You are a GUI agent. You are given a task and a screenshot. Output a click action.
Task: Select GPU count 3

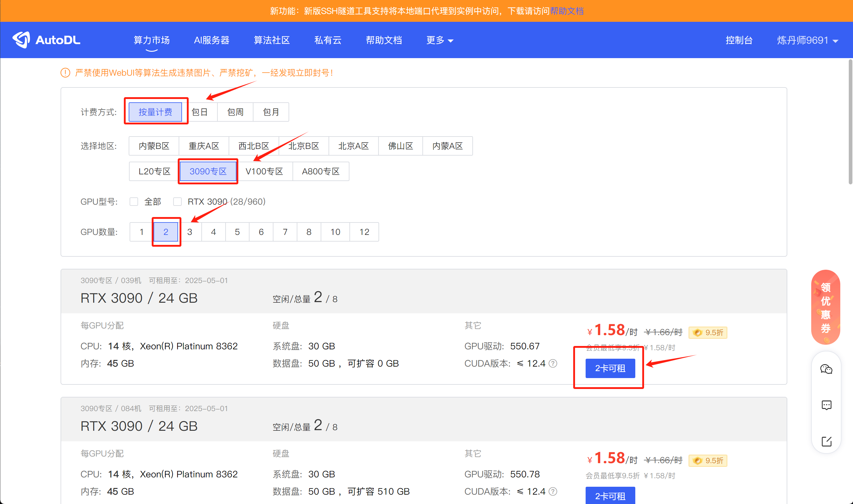(190, 232)
